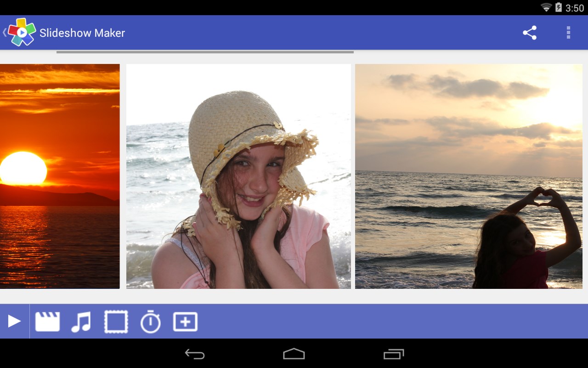Tap the Android back navigation button

pyautogui.click(x=194, y=354)
